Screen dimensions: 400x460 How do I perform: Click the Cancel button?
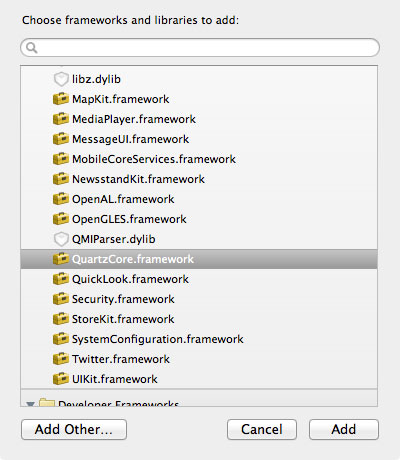(x=262, y=429)
